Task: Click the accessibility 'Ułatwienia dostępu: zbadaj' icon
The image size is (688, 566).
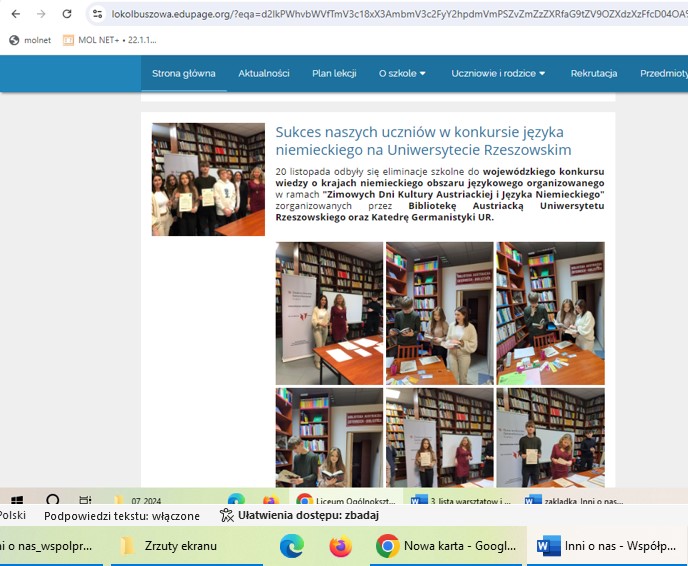Action: 227,516
